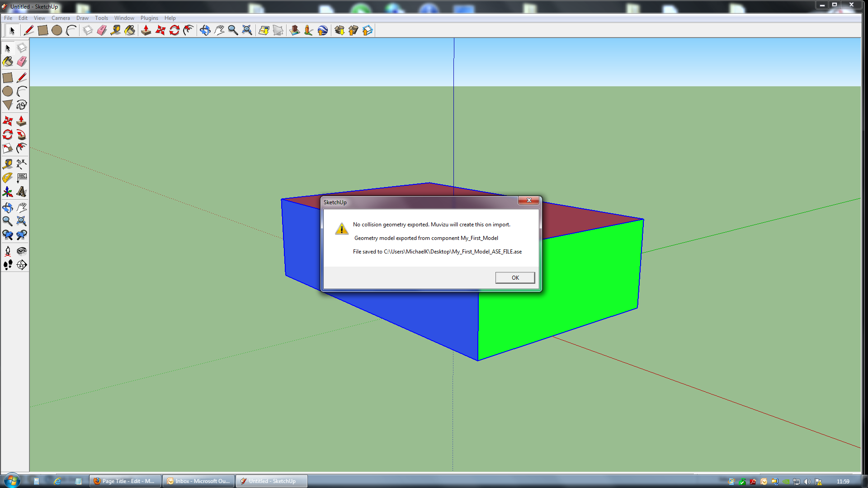Select the Protractor tool in side toolbar
The height and width of the screenshot is (488, 868).
tap(8, 178)
